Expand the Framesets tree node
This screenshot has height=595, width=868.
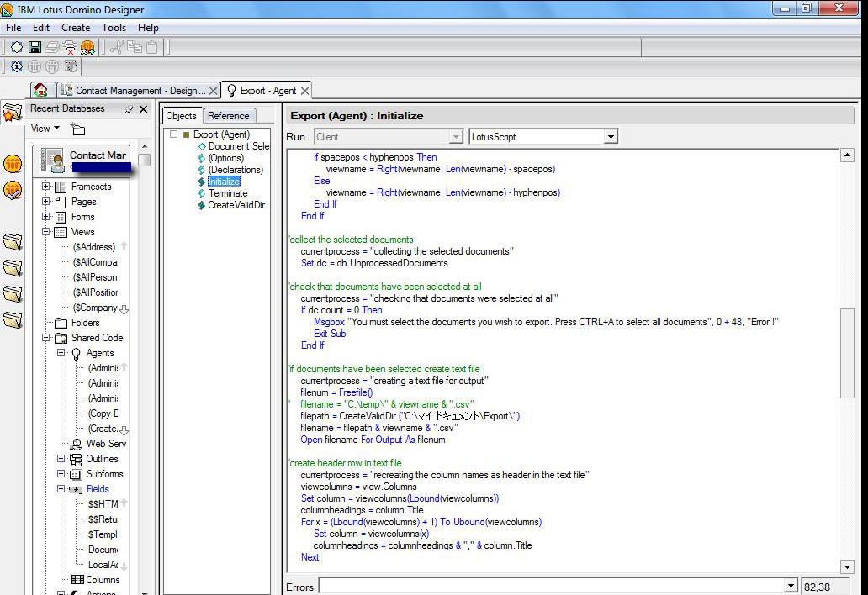point(46,187)
